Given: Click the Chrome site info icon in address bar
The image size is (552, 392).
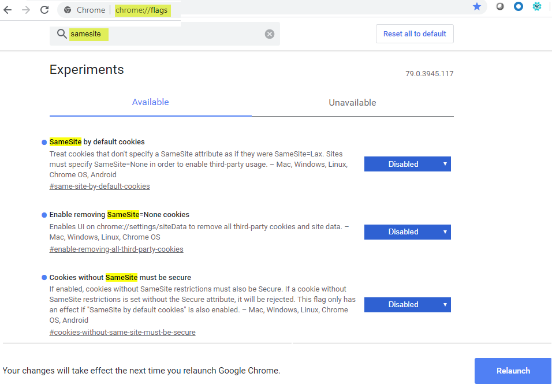Looking at the screenshot, I should click(x=68, y=10).
